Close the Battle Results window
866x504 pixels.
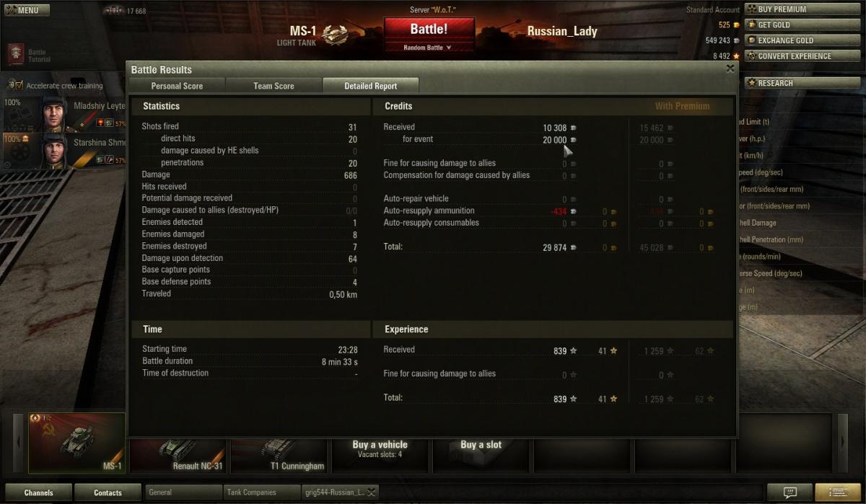[x=730, y=68]
